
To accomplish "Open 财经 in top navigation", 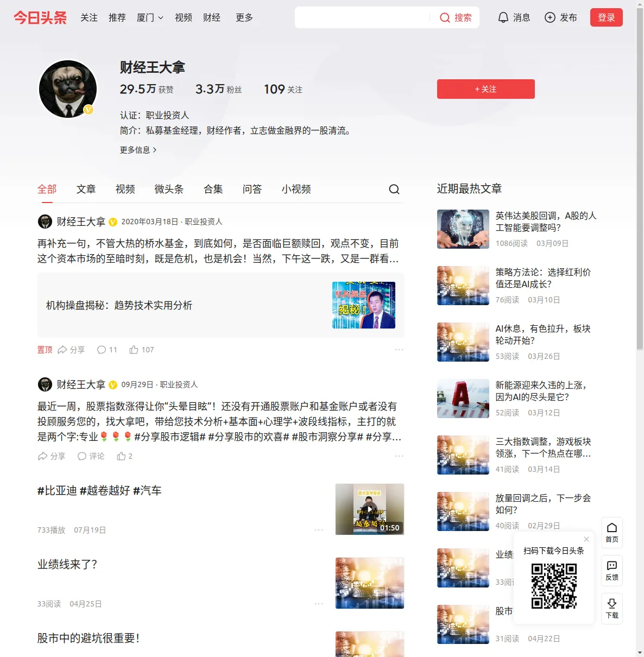I will click(x=212, y=18).
